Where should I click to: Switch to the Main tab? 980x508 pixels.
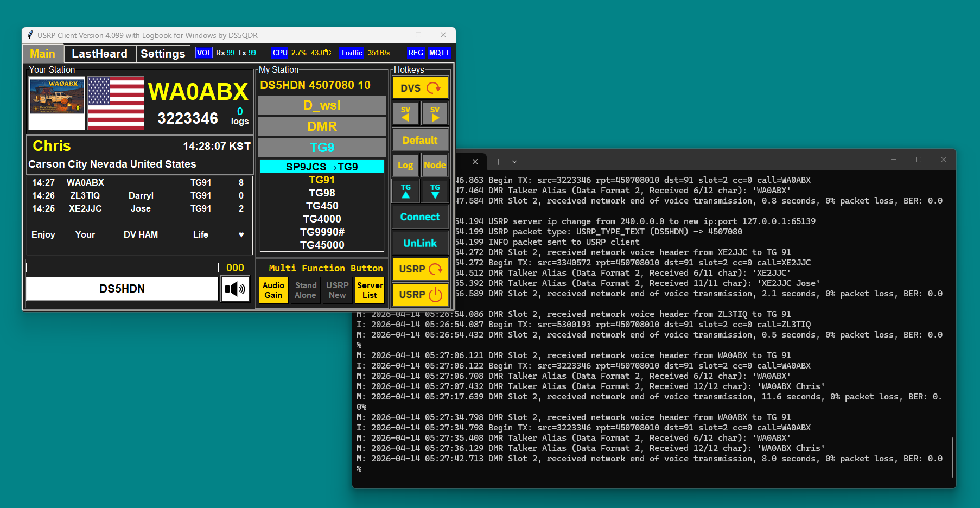click(x=43, y=54)
